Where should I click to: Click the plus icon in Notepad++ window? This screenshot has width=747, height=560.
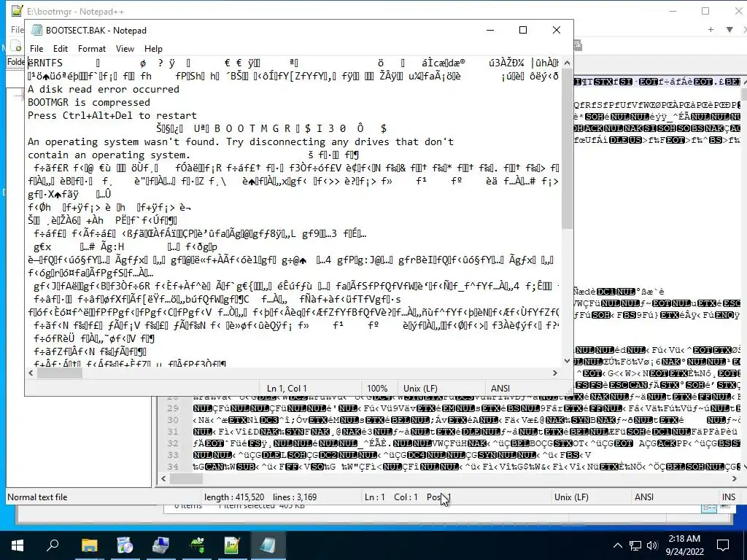(x=711, y=29)
